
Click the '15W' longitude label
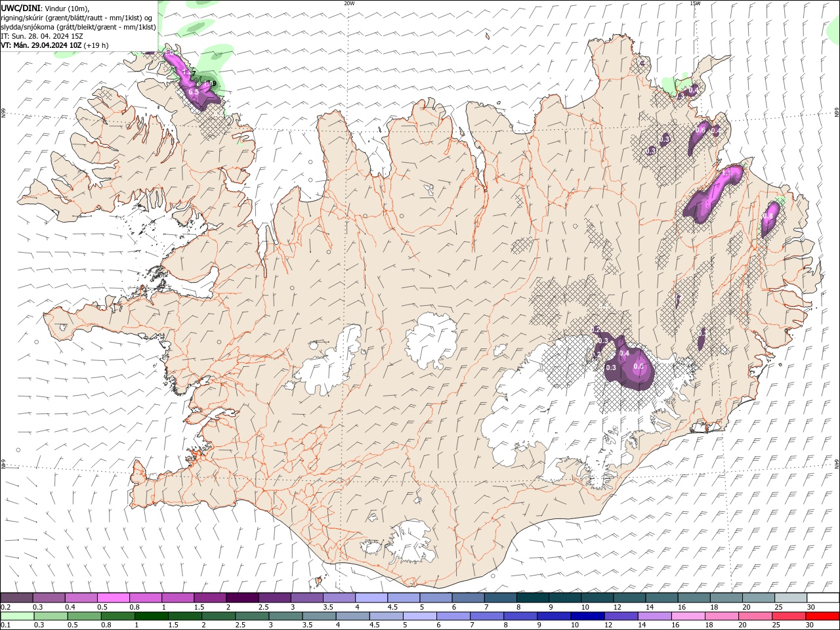tap(695, 3)
